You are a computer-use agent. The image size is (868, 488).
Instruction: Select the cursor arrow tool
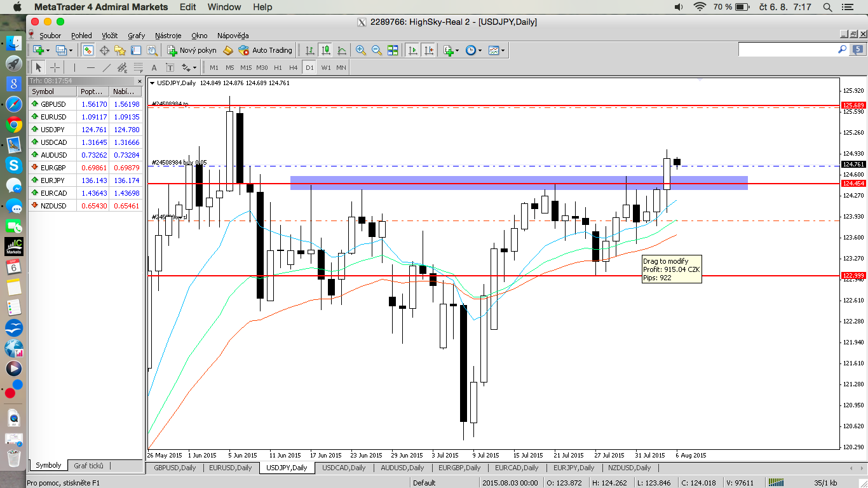[38, 67]
